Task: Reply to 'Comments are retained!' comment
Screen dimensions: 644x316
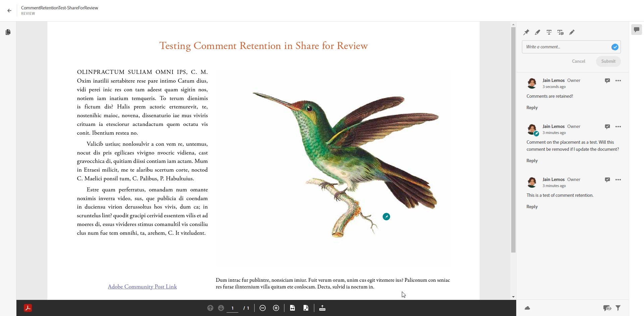Action: click(532, 108)
